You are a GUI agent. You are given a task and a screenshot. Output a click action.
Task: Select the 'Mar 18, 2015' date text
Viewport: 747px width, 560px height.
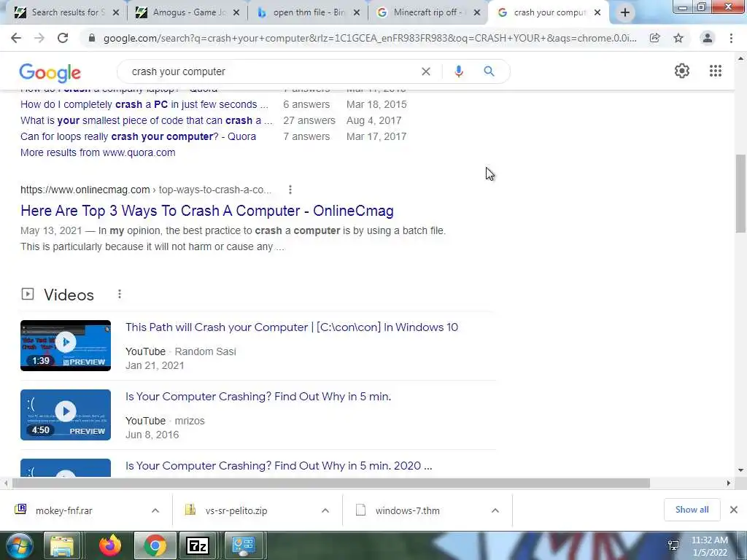pos(376,104)
